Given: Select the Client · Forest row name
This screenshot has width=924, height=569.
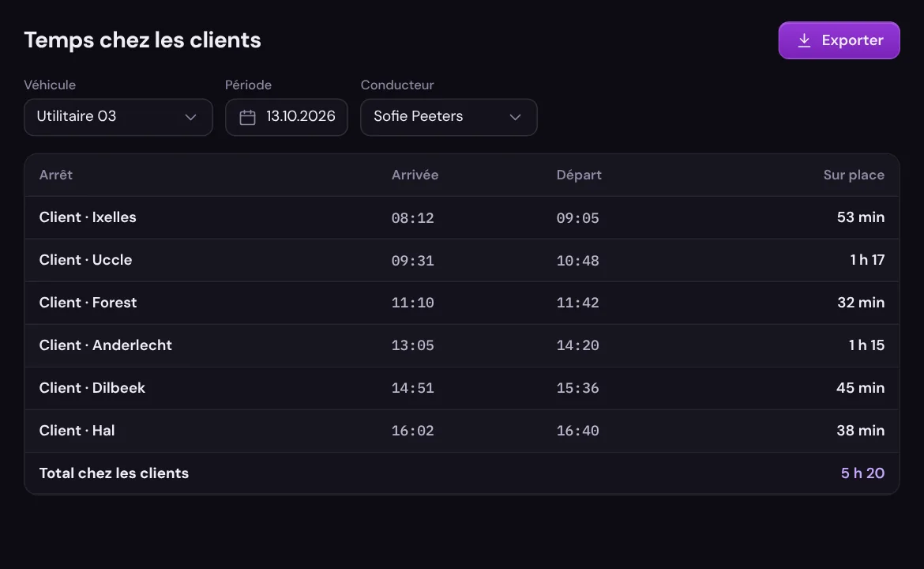Looking at the screenshot, I should pos(88,303).
